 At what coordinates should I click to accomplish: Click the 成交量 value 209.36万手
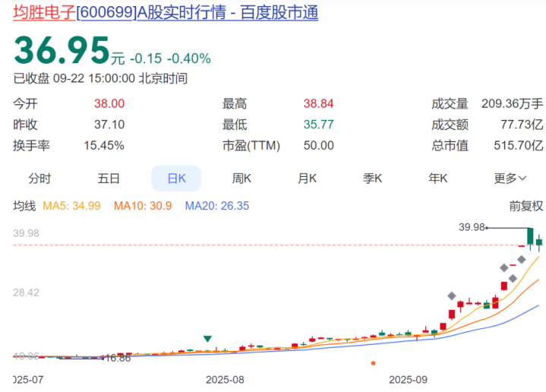pyautogui.click(x=513, y=103)
